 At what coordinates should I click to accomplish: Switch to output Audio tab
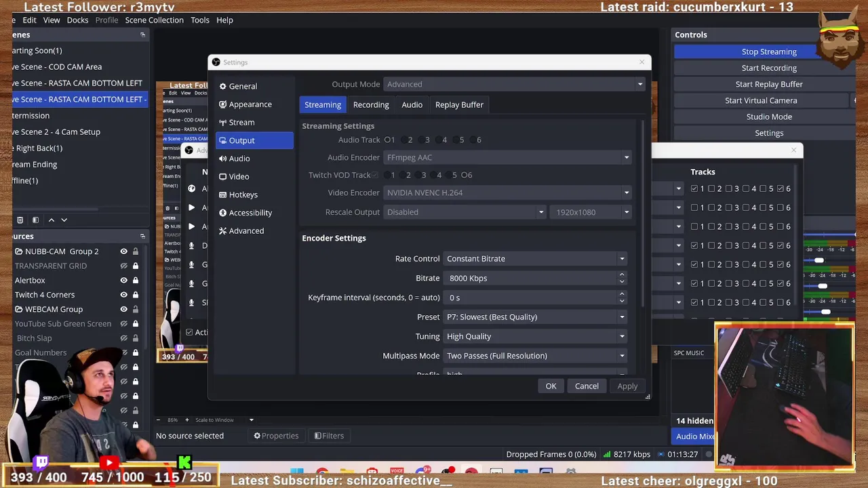412,105
